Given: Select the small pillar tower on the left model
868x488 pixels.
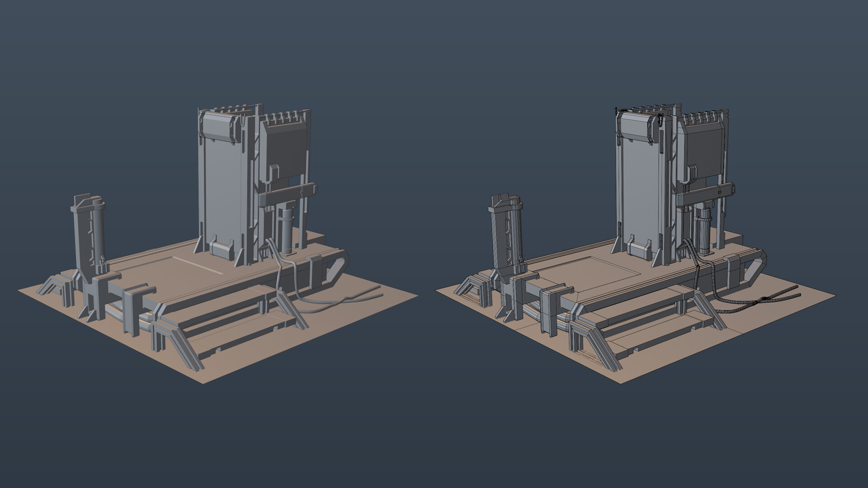Looking at the screenshot, I should click(88, 235).
